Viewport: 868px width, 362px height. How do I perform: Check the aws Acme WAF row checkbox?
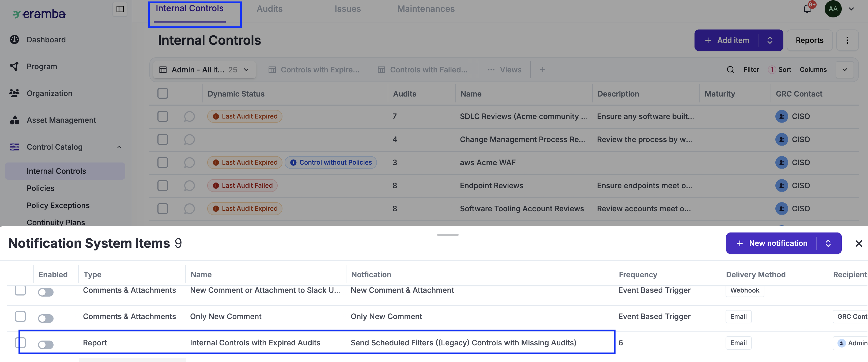(163, 162)
